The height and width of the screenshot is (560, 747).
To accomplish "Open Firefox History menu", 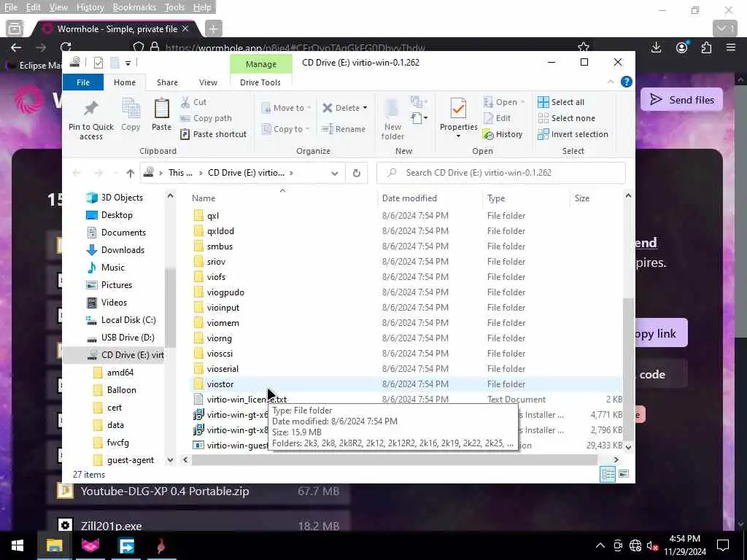I will pyautogui.click(x=90, y=7).
